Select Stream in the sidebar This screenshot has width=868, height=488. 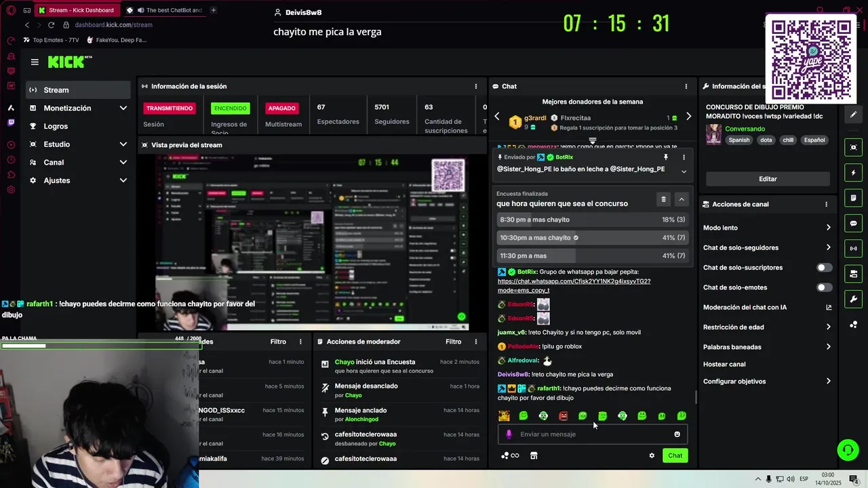pos(79,90)
